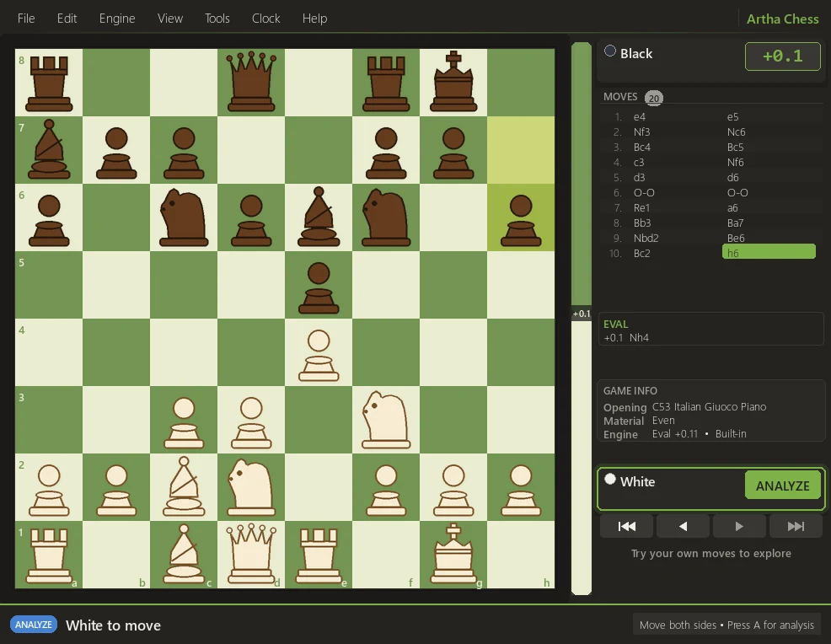831x644 pixels.
Task: Go to move 9. Nbd2
Action: coord(646,239)
